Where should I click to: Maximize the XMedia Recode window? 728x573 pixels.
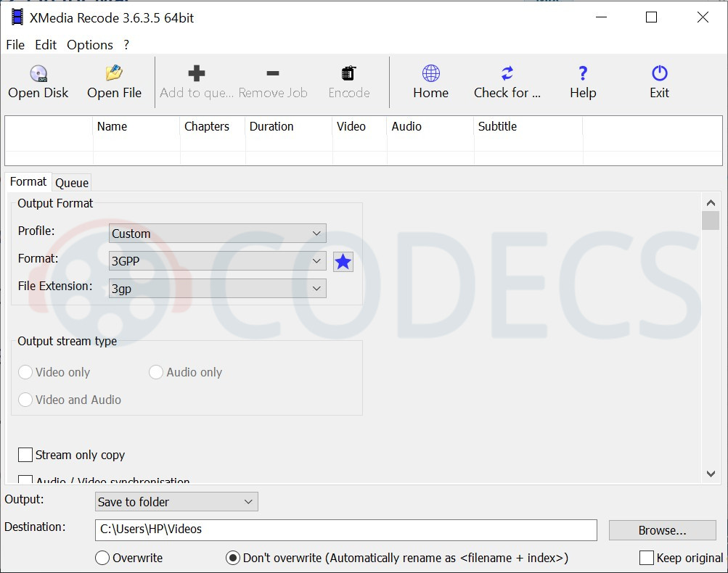point(651,17)
